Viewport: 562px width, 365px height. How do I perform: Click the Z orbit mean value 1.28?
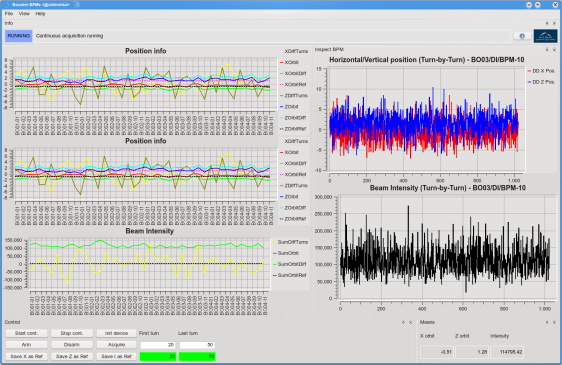click(472, 352)
